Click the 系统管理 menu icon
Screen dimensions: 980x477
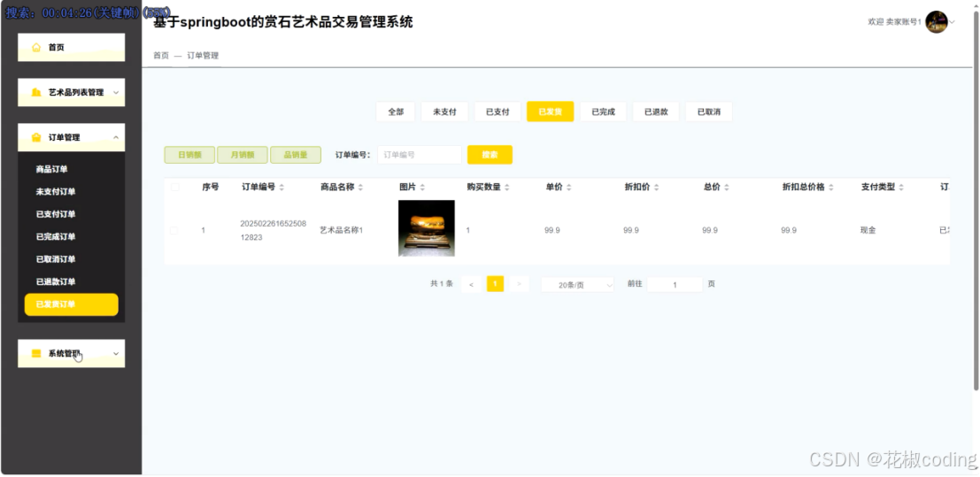36,353
